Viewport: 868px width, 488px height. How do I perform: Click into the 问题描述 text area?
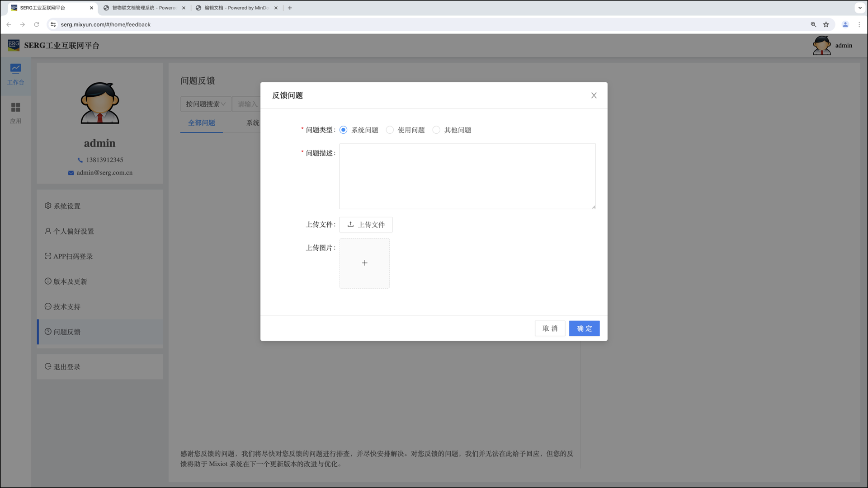[x=467, y=176]
